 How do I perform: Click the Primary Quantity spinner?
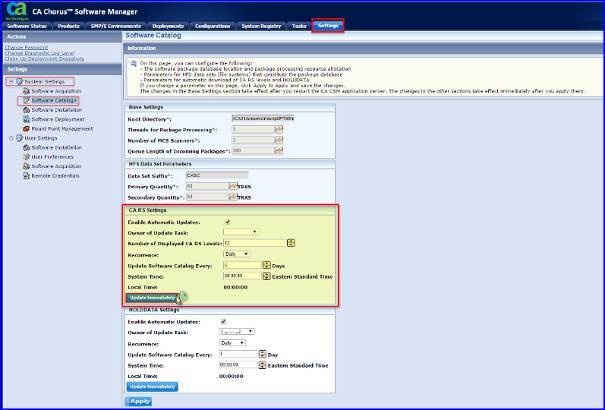(233, 186)
